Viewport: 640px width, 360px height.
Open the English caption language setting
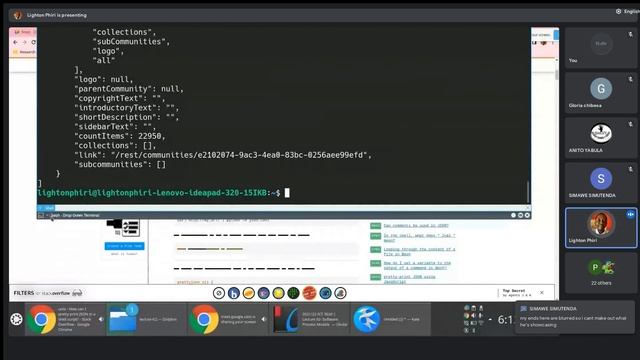(x=628, y=11)
